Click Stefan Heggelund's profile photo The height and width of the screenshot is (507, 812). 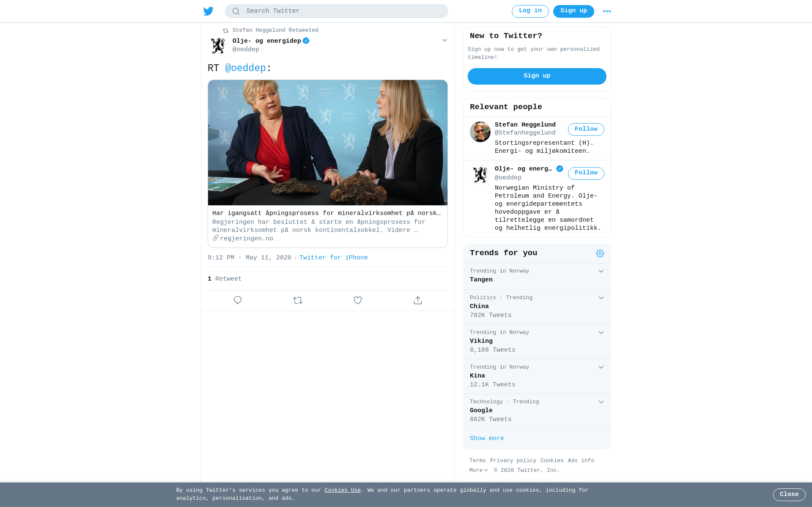[x=480, y=132]
